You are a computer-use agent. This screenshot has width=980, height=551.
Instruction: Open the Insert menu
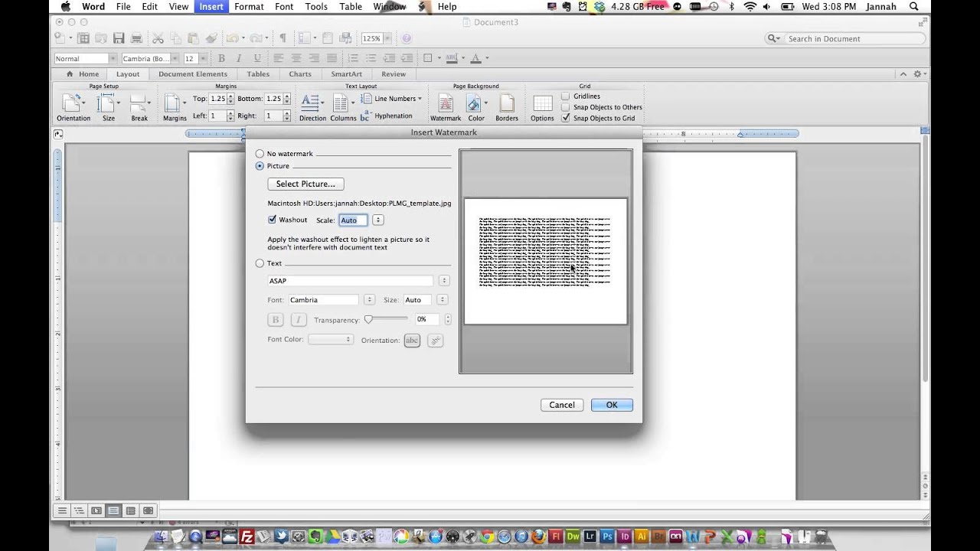tap(211, 6)
